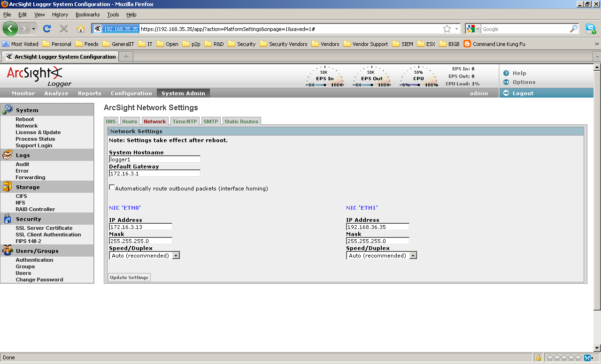The height and width of the screenshot is (364, 601).
Task: Open the Security bookmarks folder
Action: tap(242, 44)
